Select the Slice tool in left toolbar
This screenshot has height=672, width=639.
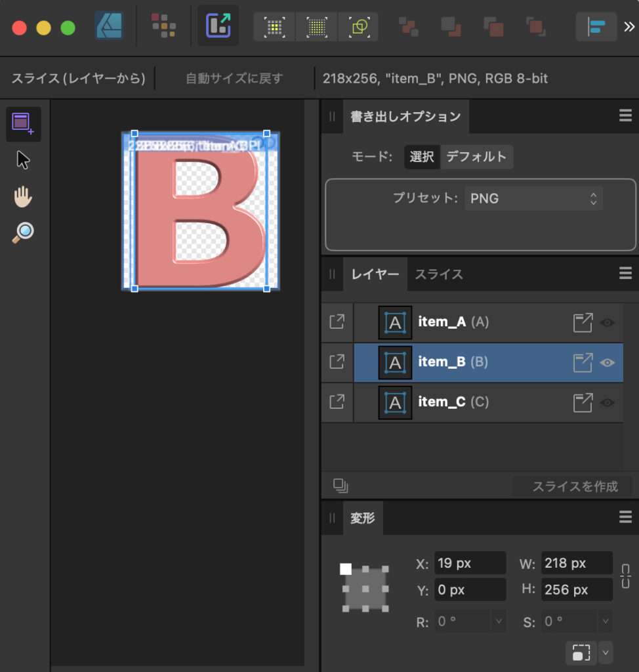pos(23,123)
